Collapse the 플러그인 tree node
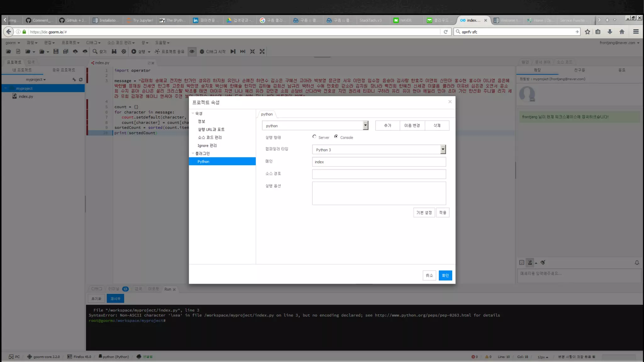Viewport: 644px width, 362px height. 193,153
